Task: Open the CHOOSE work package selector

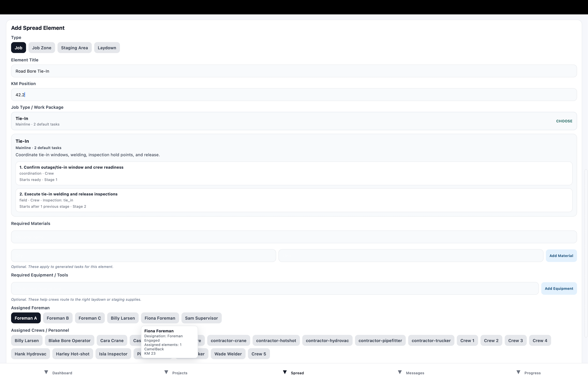Action: point(564,121)
